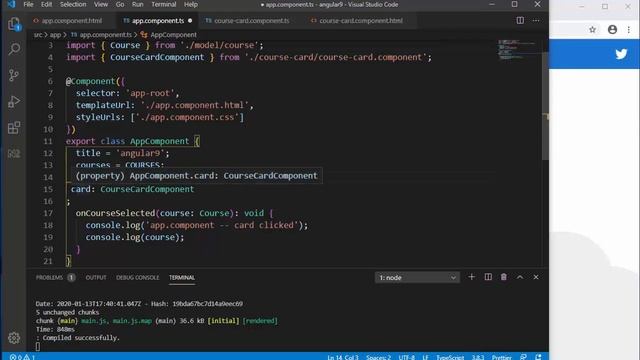Click 'Ln 14, Col 3' in status bar
This screenshot has height=360, width=640.
click(x=343, y=357)
